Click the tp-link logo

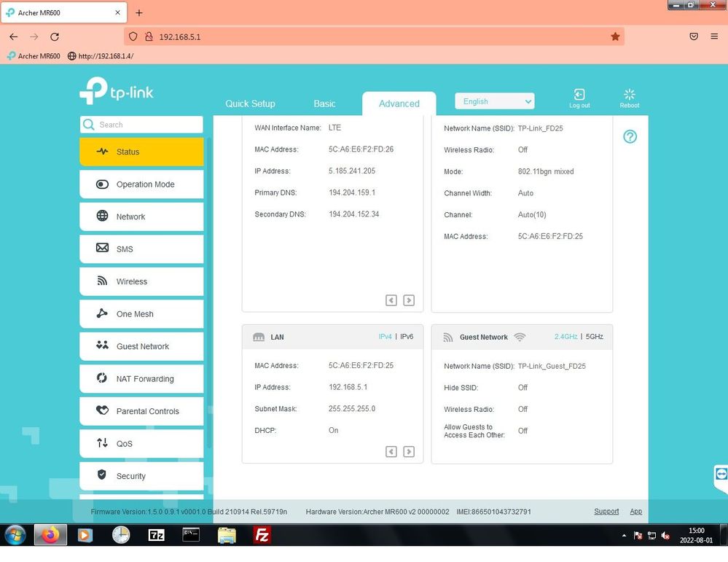(117, 92)
